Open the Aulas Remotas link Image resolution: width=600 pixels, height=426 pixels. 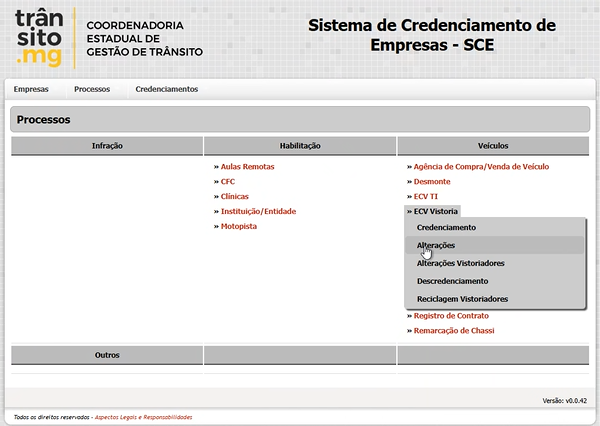(247, 166)
